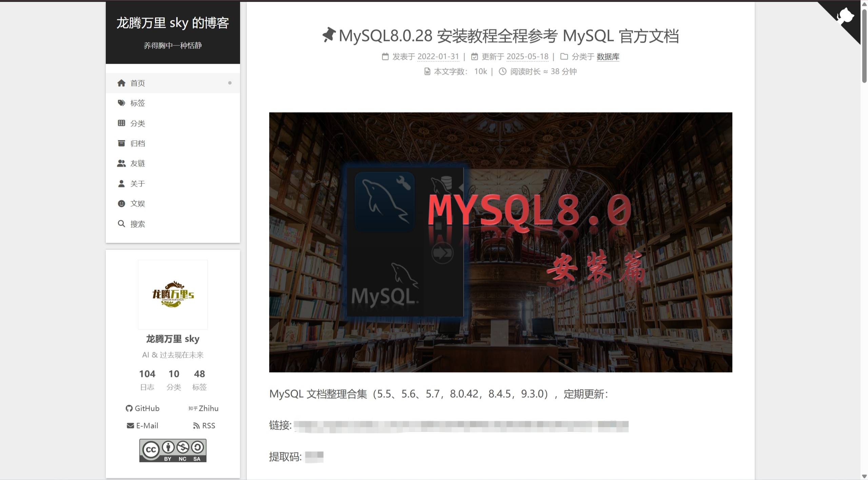Image resolution: width=868 pixels, height=480 pixels.
Task: Click the tagline AI & 过去现在未来
Action: pos(173,355)
